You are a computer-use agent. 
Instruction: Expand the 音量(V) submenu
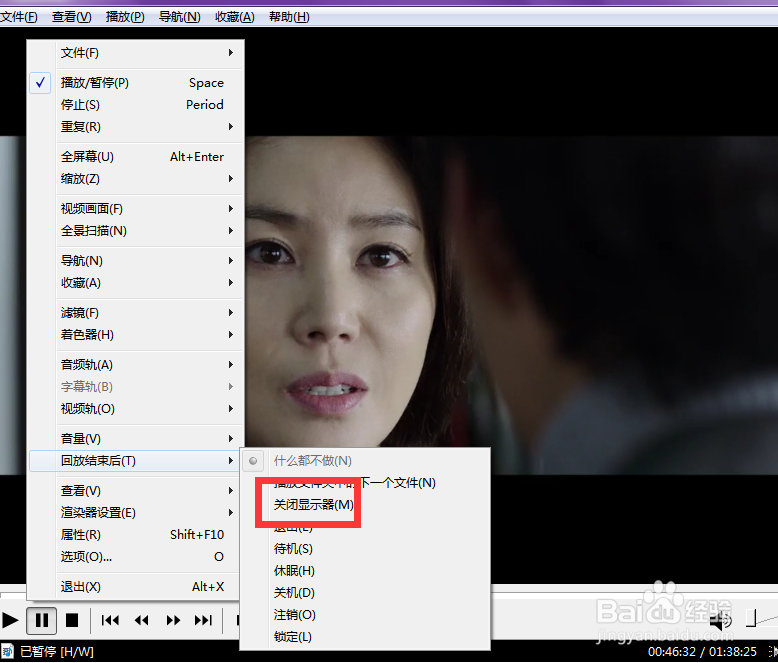(x=136, y=439)
